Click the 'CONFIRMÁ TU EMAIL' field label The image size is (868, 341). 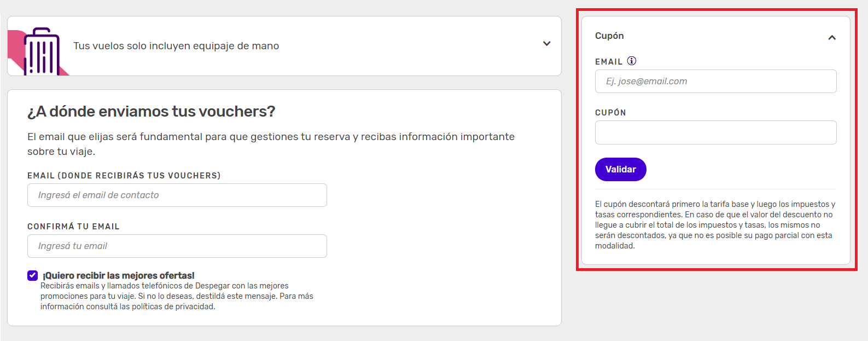pos(73,227)
